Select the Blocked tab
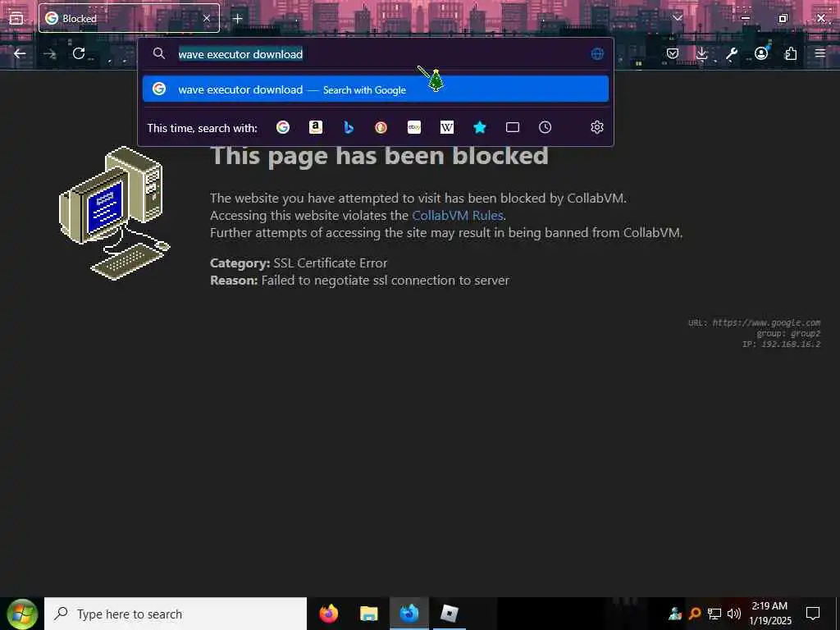840x630 pixels. tap(129, 18)
